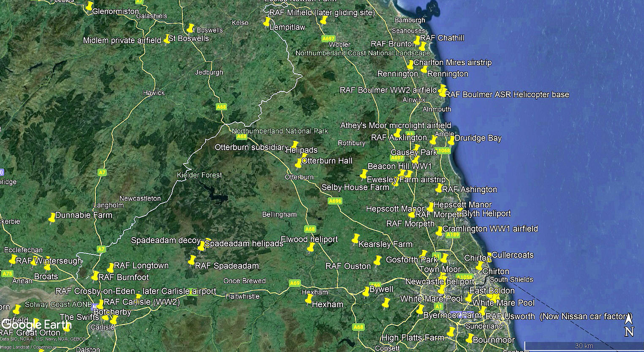This screenshot has height=352, width=644.
Task: Click the RAF Ouston pushpin
Action: 377,261
